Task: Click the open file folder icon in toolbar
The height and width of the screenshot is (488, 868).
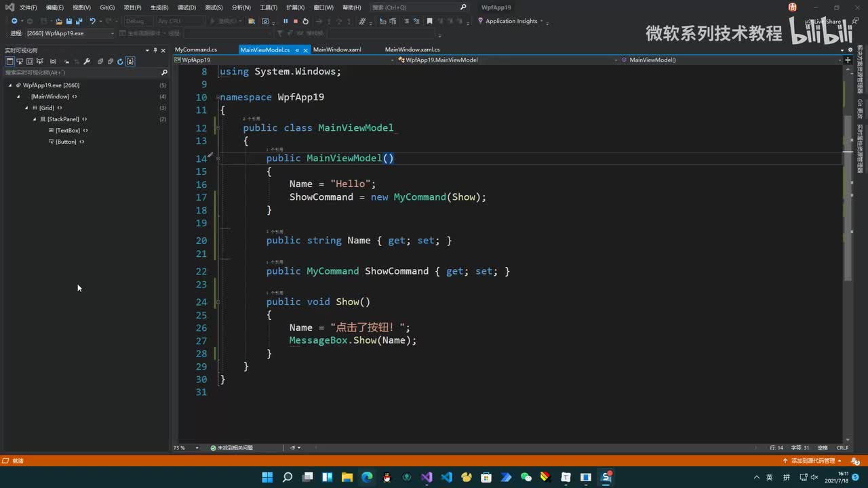Action: [59, 21]
